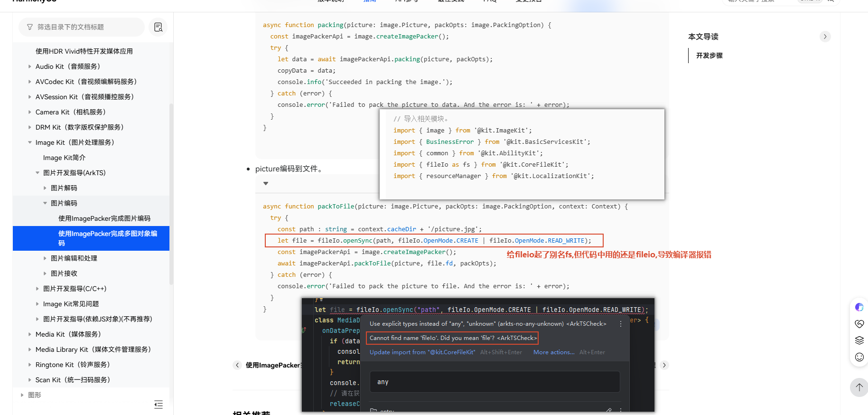Click the heart-shaped floating icon
This screenshot has height=415, width=868.
click(859, 324)
